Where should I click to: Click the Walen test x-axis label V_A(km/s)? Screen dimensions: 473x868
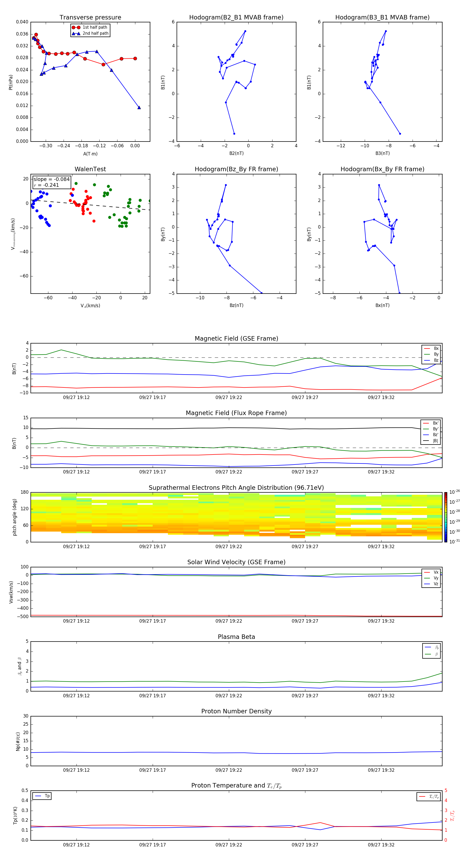coord(90,306)
